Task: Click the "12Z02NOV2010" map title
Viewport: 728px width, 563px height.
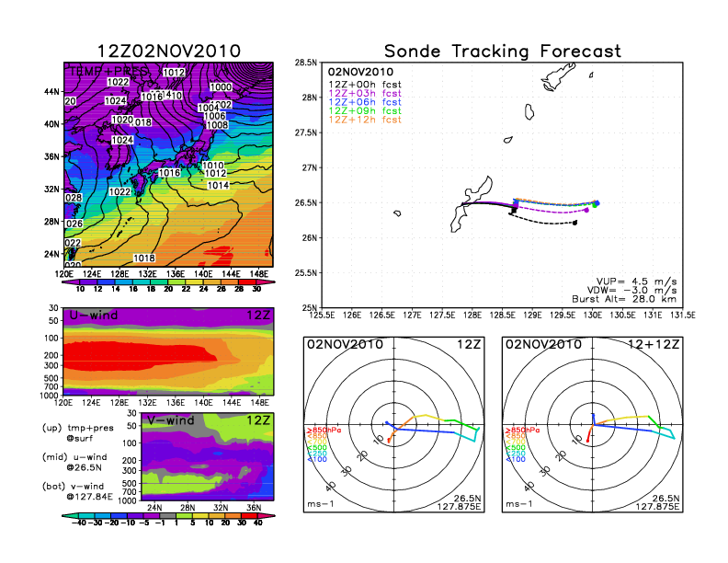Action: pos(169,52)
